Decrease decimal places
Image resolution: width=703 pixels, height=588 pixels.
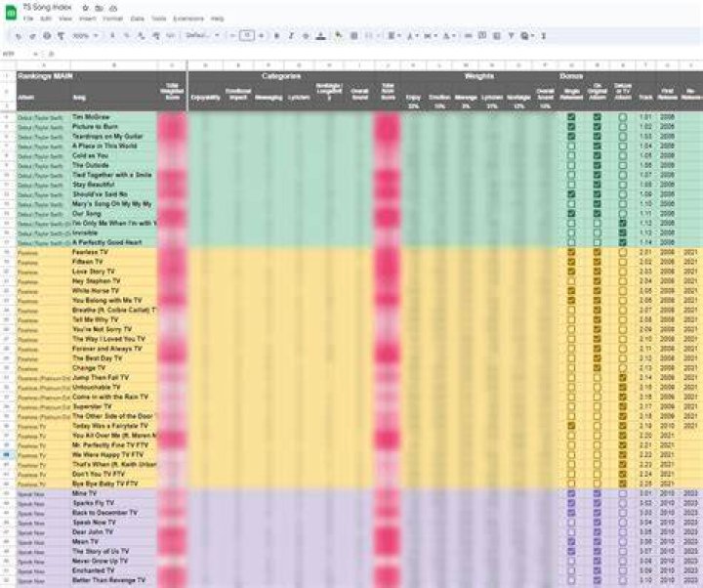click(142, 36)
